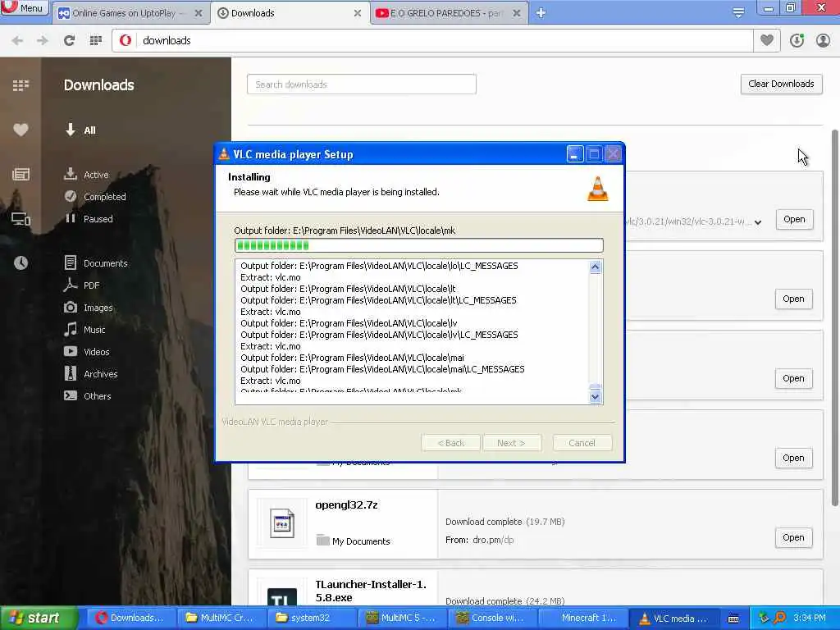This screenshot has width=840, height=630.
Task: Open the vlc-3.0.21 download file
Action: [x=794, y=220]
